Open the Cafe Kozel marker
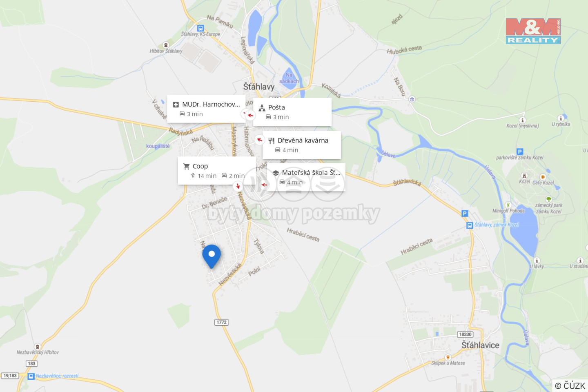This screenshot has height=392, width=588. [x=543, y=177]
